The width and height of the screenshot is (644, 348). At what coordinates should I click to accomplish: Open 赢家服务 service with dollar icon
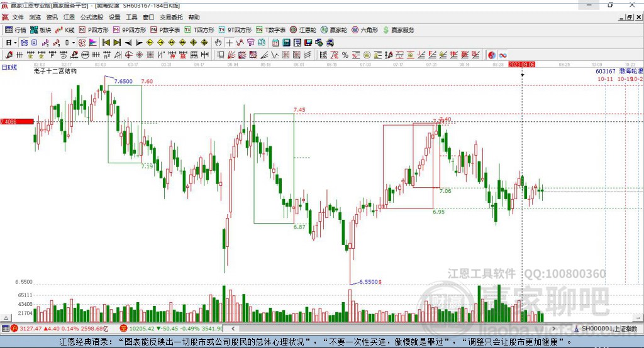click(398, 30)
